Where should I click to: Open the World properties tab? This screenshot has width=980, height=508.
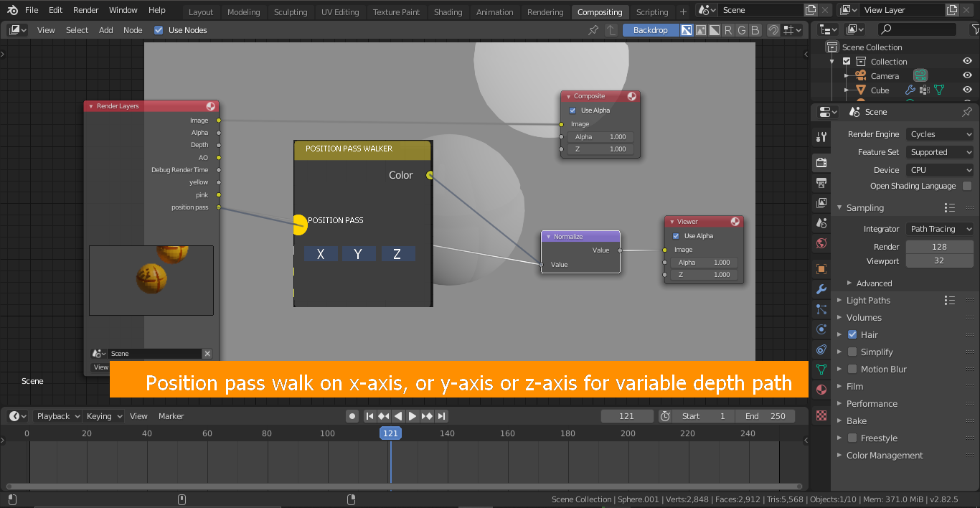[x=821, y=243]
